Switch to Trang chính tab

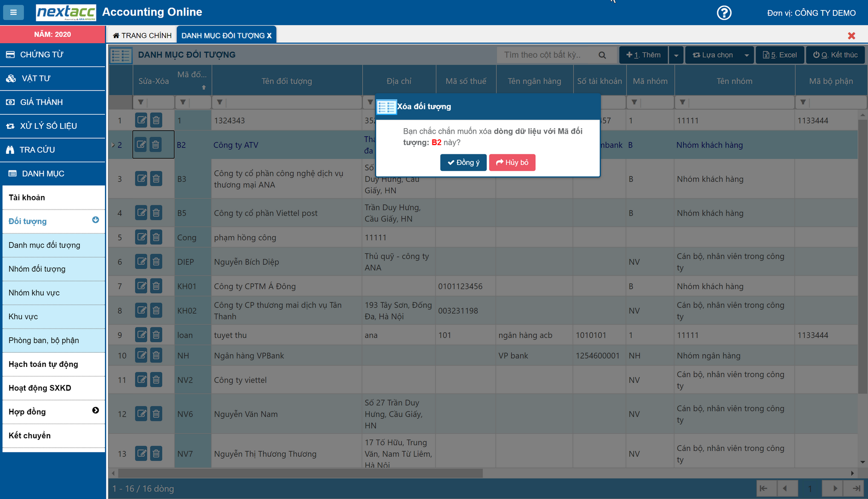pos(142,36)
